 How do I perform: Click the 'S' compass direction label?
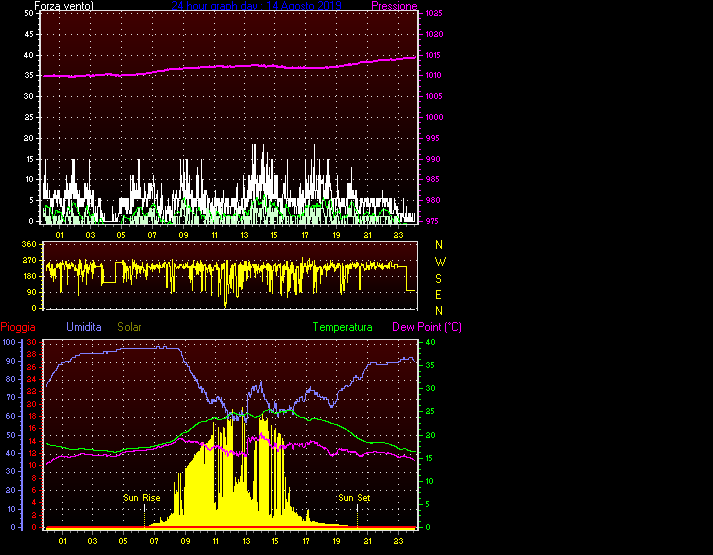pyautogui.click(x=438, y=279)
